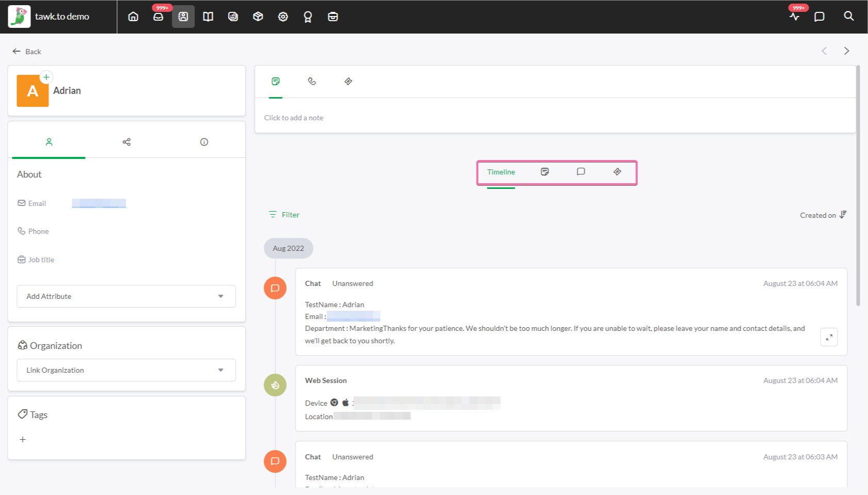Click the briefcase icon in top navigation

[x=333, y=17]
